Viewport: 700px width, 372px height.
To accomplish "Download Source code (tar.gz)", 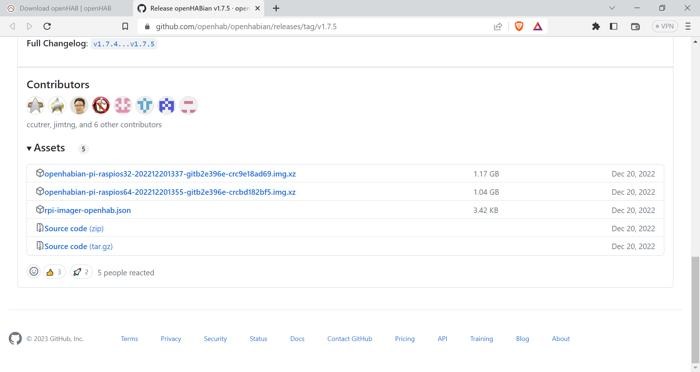I will (x=78, y=246).
